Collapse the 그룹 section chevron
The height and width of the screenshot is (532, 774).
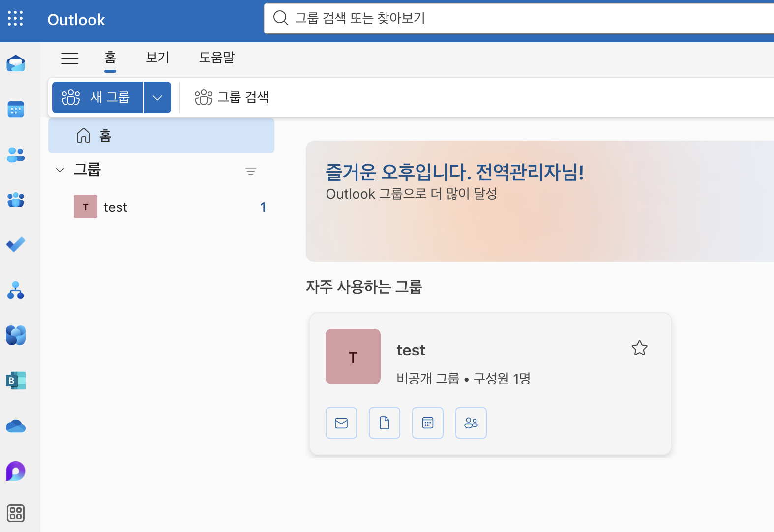(x=60, y=170)
